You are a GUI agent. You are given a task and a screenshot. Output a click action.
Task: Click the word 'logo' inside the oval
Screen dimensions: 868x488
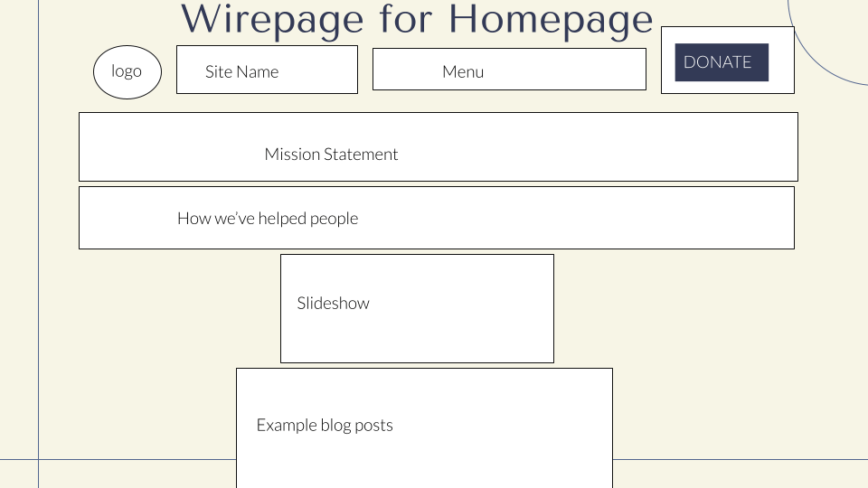pyautogui.click(x=127, y=70)
